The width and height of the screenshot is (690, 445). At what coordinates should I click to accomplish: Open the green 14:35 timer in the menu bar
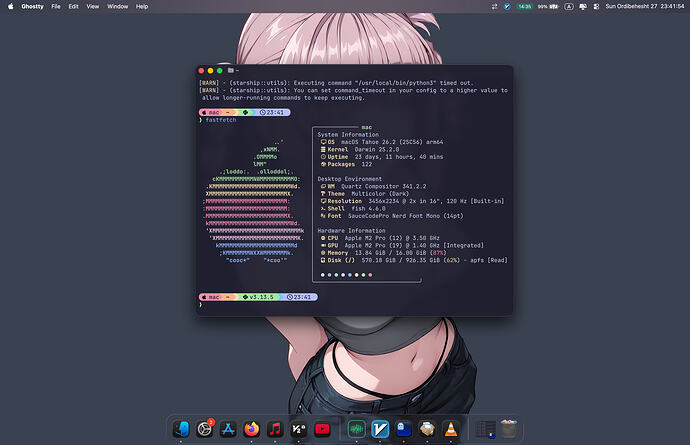(x=525, y=6)
